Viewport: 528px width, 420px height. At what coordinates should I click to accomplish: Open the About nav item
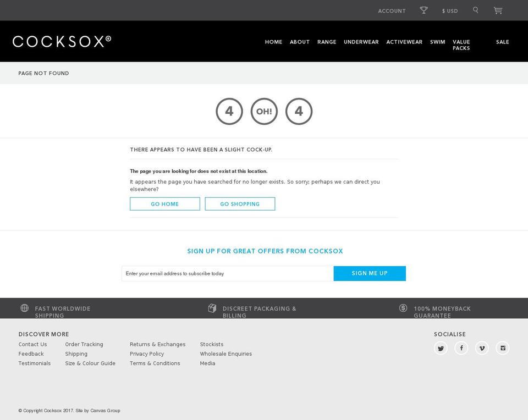coord(300,42)
